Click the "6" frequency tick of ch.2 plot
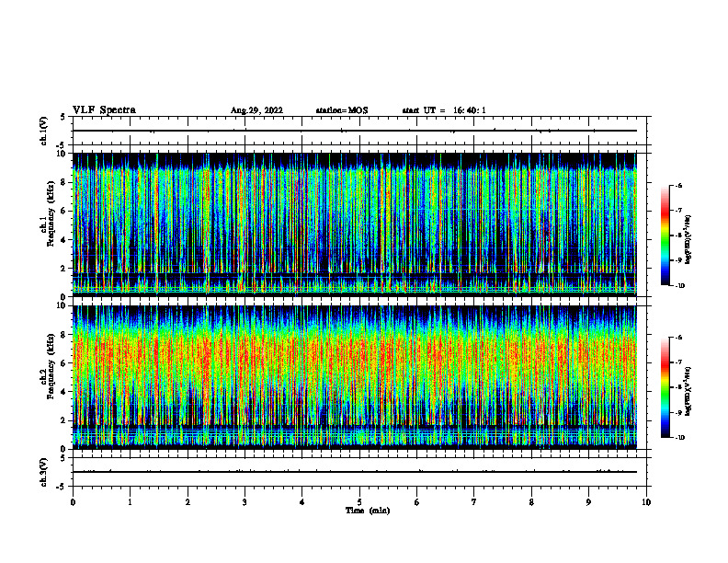Screen dimensions: 728x563 [63, 363]
